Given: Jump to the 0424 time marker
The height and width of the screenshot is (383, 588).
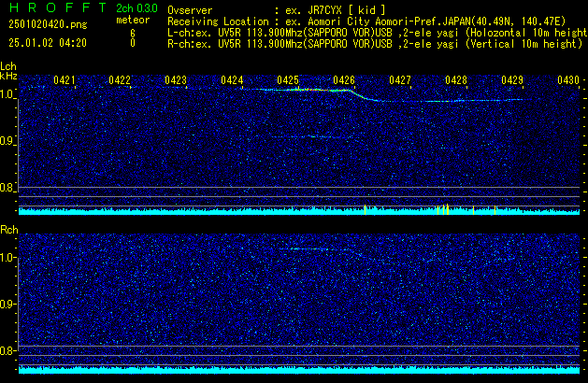Looking at the screenshot, I should pyautogui.click(x=232, y=80).
